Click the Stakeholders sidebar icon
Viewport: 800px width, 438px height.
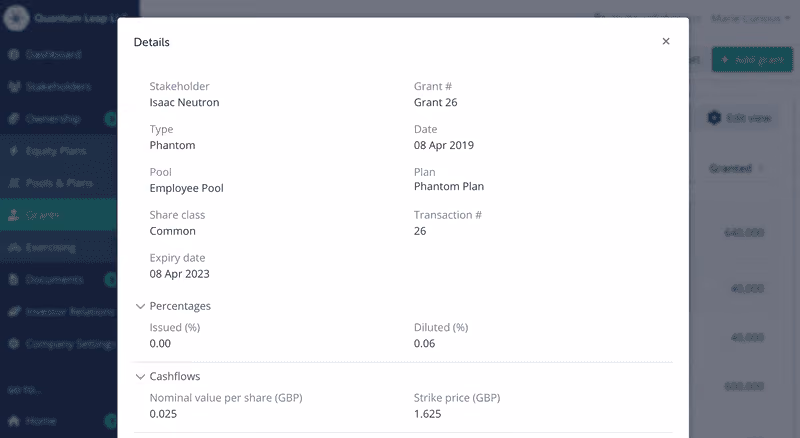tap(14, 86)
